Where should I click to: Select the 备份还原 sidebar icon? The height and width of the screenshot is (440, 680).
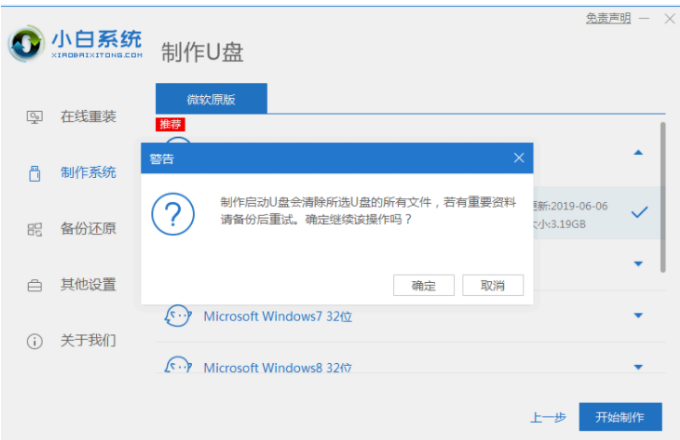click(34, 229)
